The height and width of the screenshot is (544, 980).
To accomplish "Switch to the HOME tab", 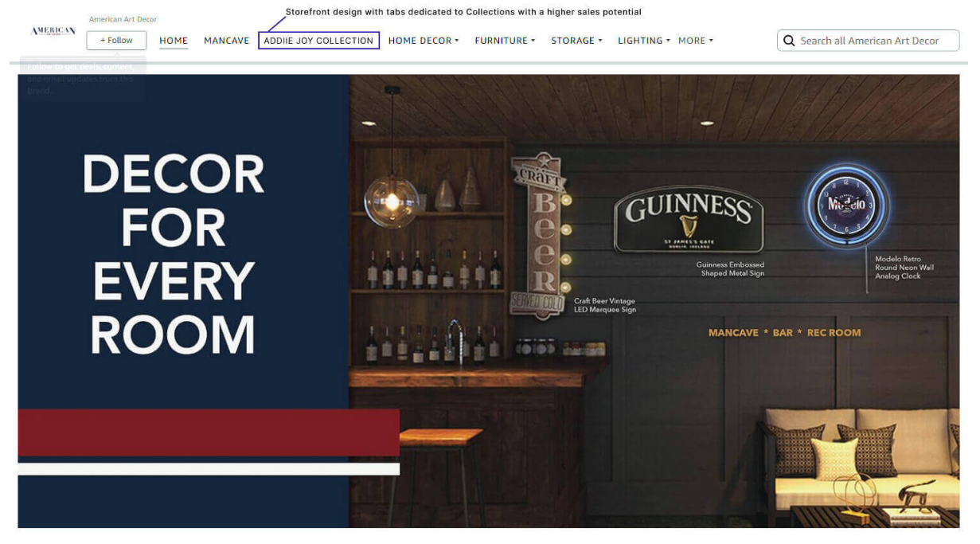I will tap(174, 40).
